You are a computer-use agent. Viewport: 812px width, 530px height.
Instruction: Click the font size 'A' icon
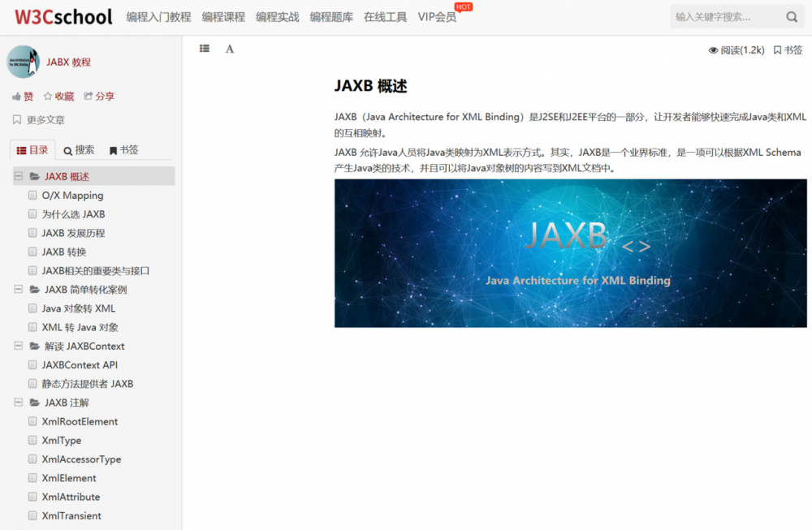click(x=230, y=49)
